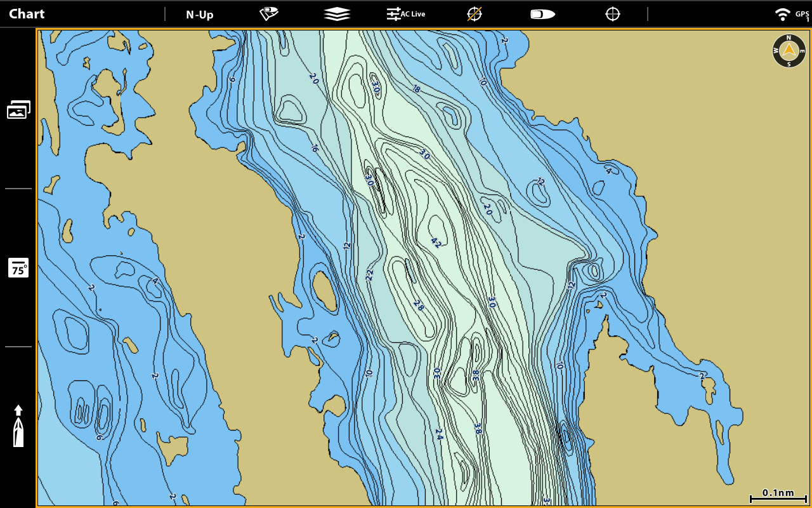
Task: Tap the 75° temperature readout
Action: tap(18, 268)
